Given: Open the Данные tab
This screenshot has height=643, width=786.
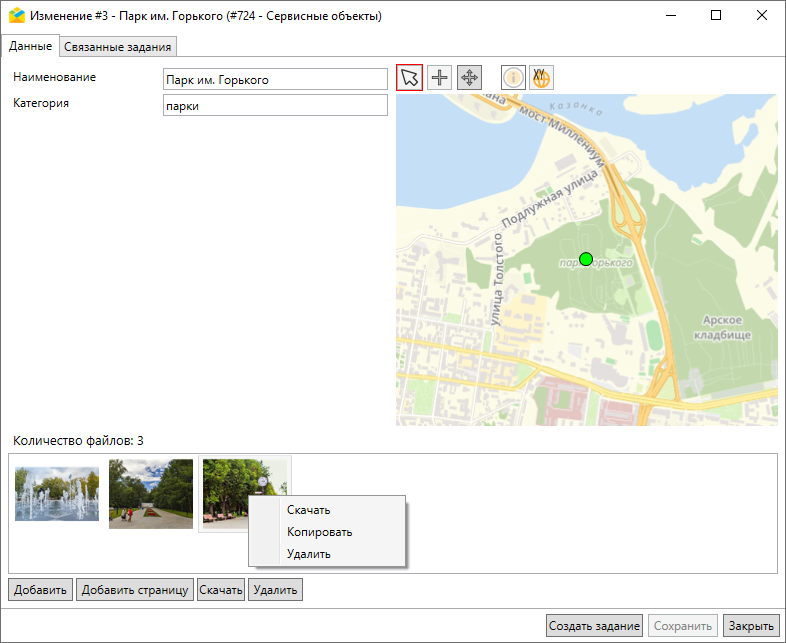Looking at the screenshot, I should click(x=30, y=46).
